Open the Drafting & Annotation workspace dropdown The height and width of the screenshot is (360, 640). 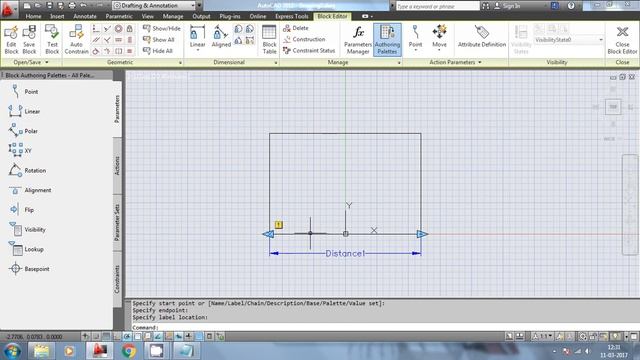[x=155, y=6]
